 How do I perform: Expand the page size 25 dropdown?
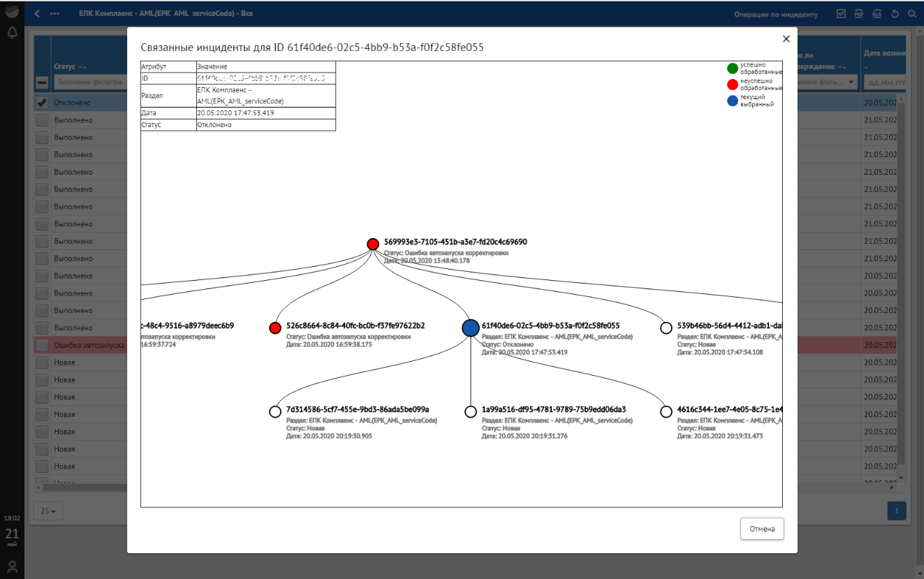47,511
